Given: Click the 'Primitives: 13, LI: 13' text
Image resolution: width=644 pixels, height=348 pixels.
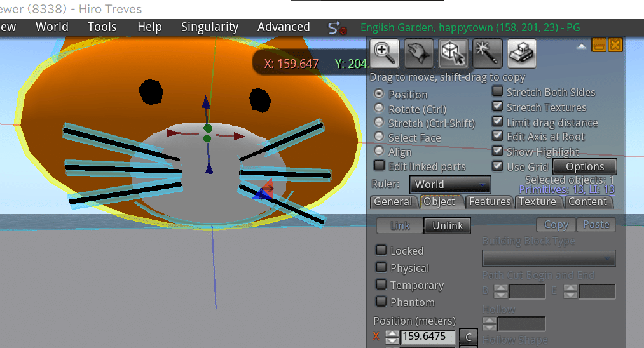Looking at the screenshot, I should point(567,190).
